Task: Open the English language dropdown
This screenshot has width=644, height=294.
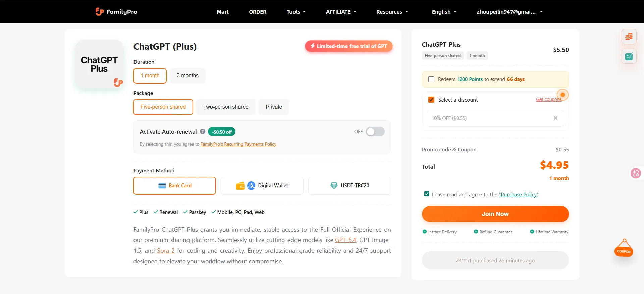Action: pos(444,12)
